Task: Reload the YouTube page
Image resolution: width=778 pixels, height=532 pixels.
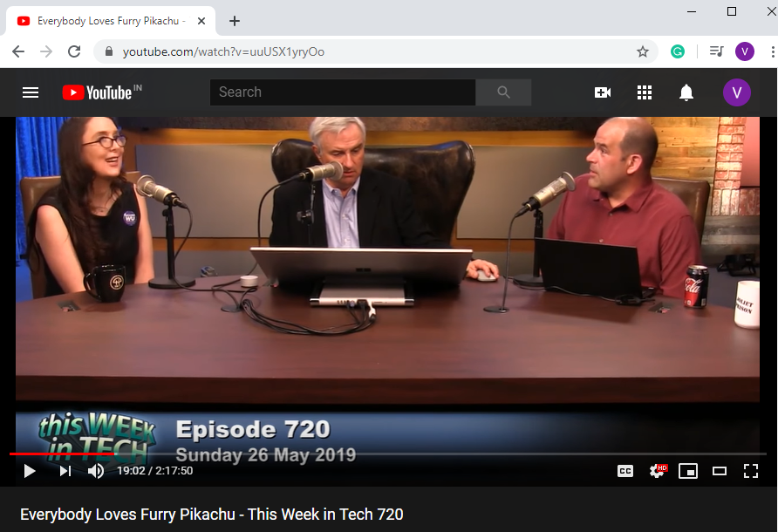Action: click(x=74, y=51)
